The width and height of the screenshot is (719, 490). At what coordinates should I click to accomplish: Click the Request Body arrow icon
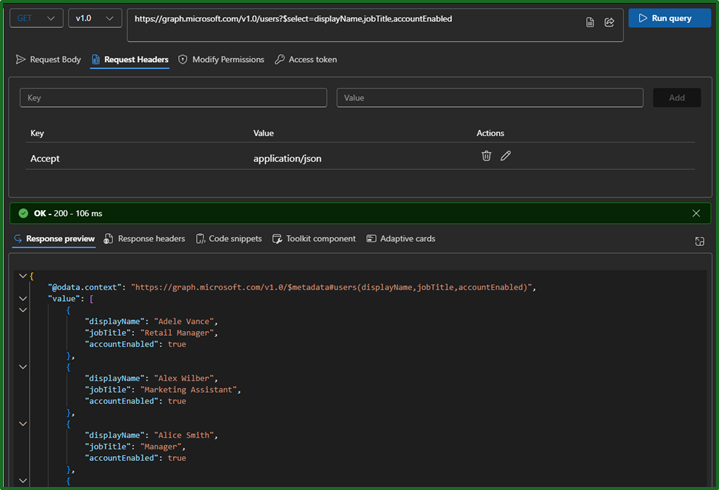[x=20, y=60]
